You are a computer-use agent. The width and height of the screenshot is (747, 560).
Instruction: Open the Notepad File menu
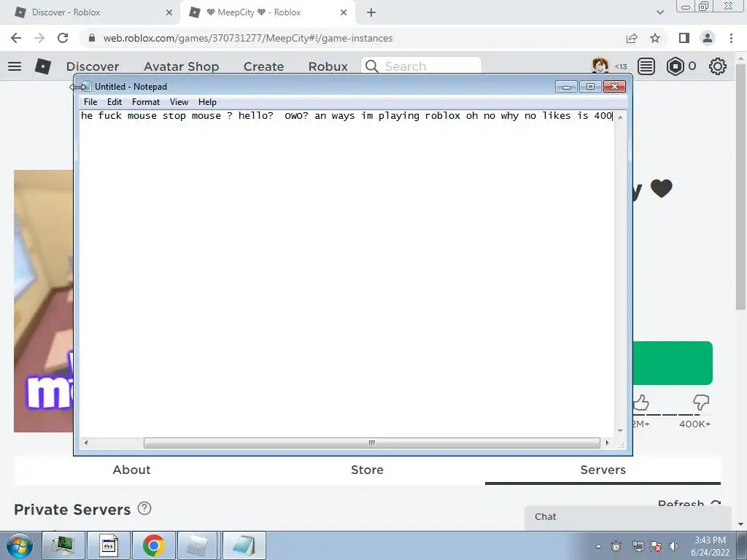[90, 102]
